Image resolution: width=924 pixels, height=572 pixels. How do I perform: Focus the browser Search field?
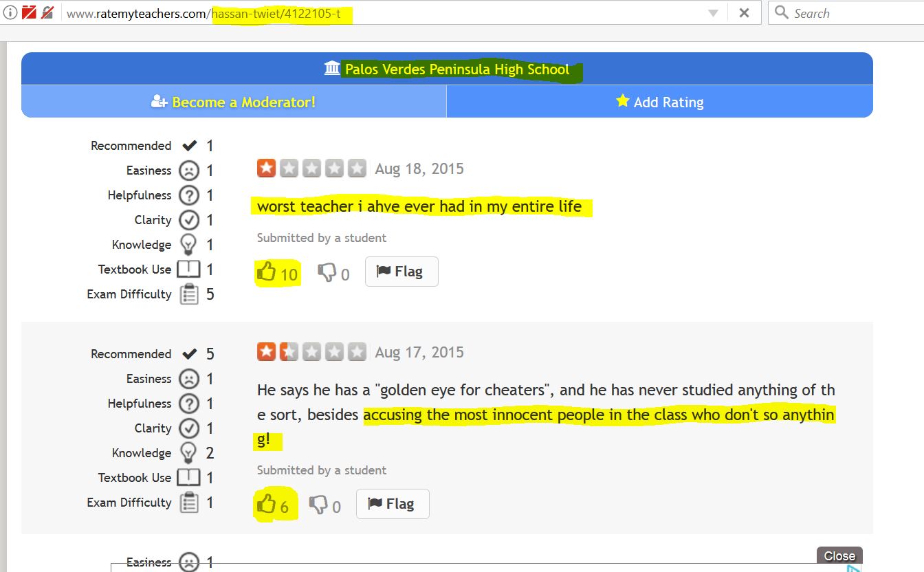point(846,13)
